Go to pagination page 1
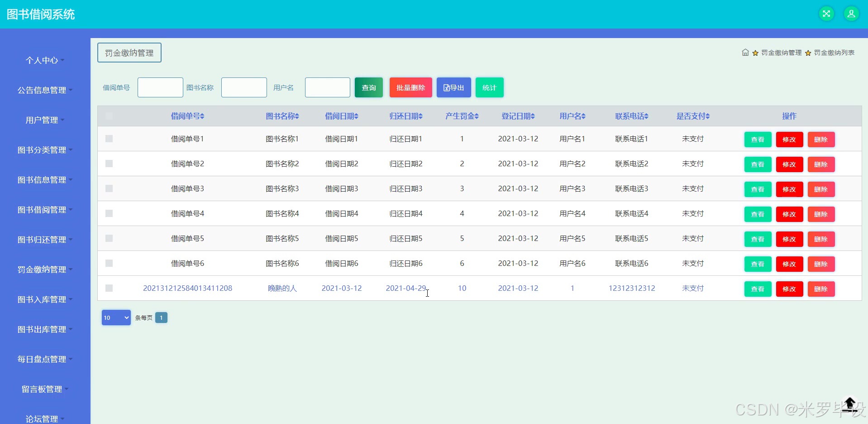 click(161, 318)
